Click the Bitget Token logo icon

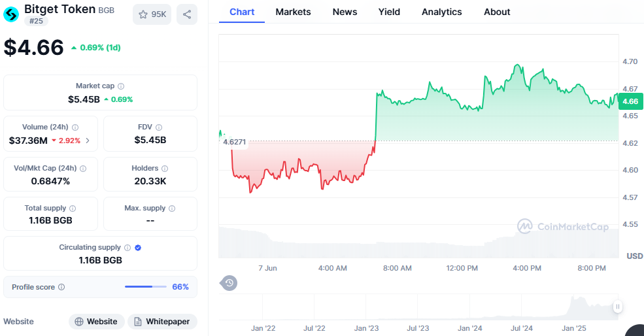[x=11, y=14]
